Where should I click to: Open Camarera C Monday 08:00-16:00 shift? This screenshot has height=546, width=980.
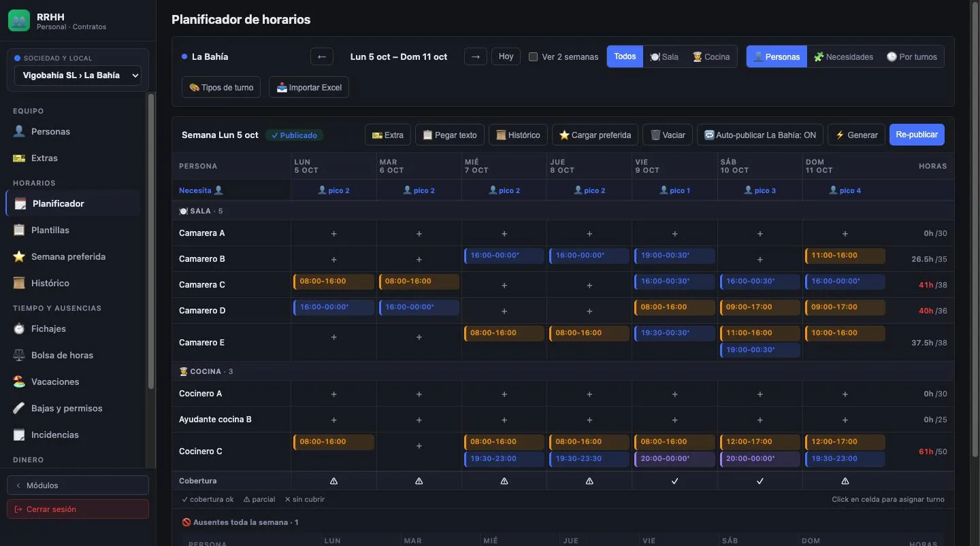(333, 281)
